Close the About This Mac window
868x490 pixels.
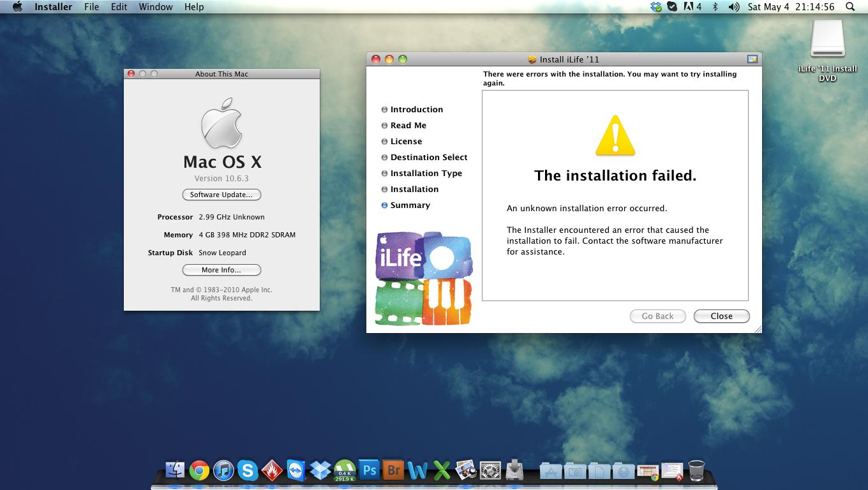pyautogui.click(x=131, y=74)
